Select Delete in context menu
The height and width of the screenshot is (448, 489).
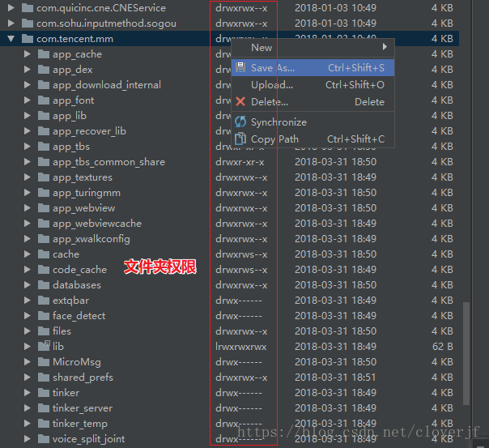(x=313, y=102)
